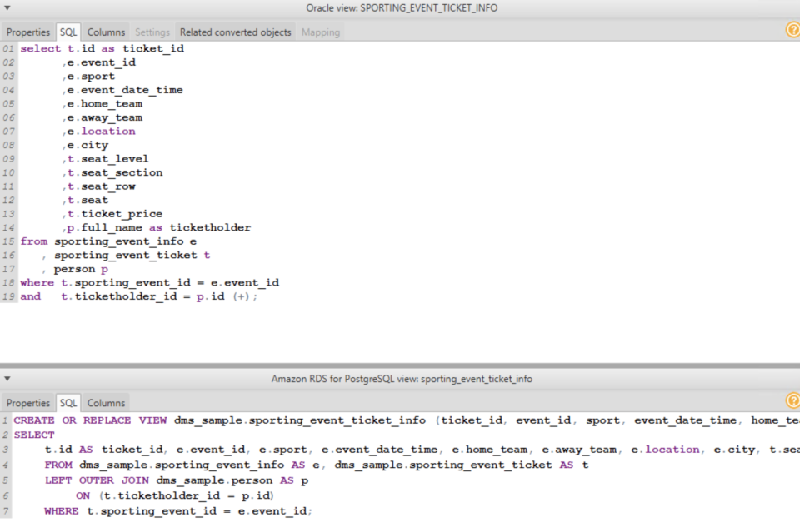Select SQL tab in PostgreSQL view
Viewport: 800px width, 532px height.
pos(67,403)
